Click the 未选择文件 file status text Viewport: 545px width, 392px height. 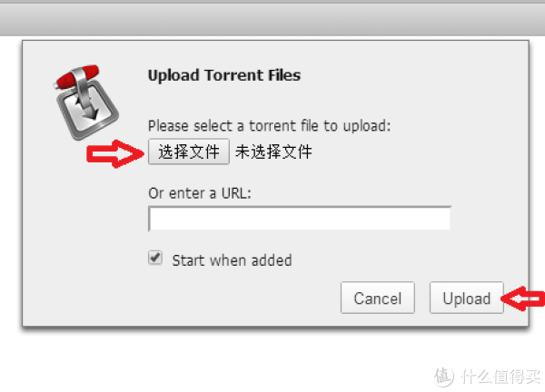[273, 152]
